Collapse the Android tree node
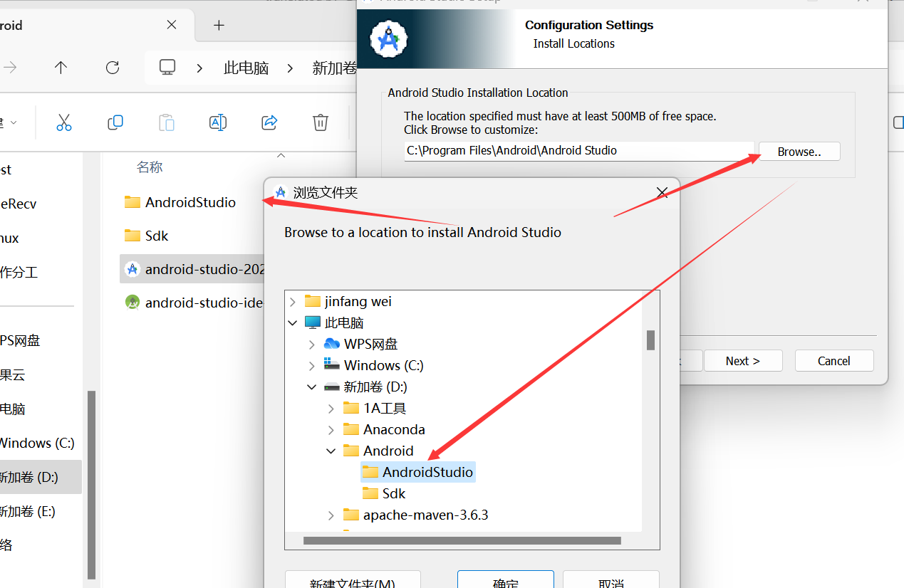The height and width of the screenshot is (588, 904). click(331, 451)
